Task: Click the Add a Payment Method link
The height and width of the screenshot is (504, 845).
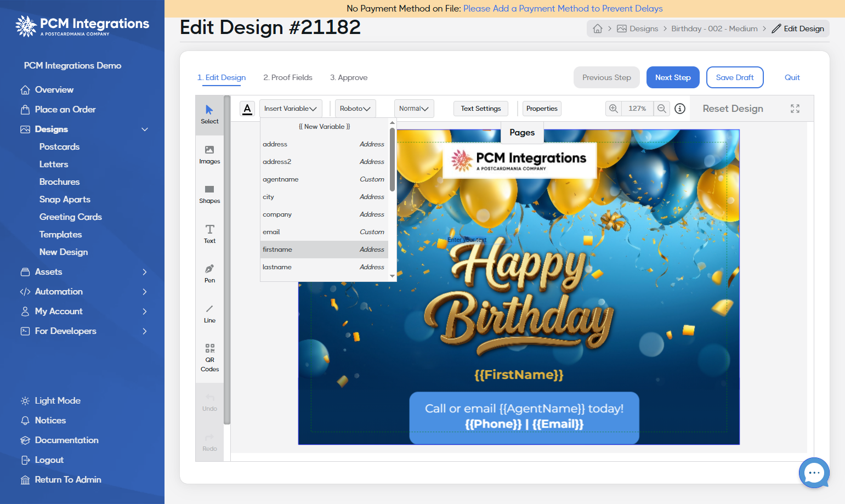Action: [x=563, y=8]
